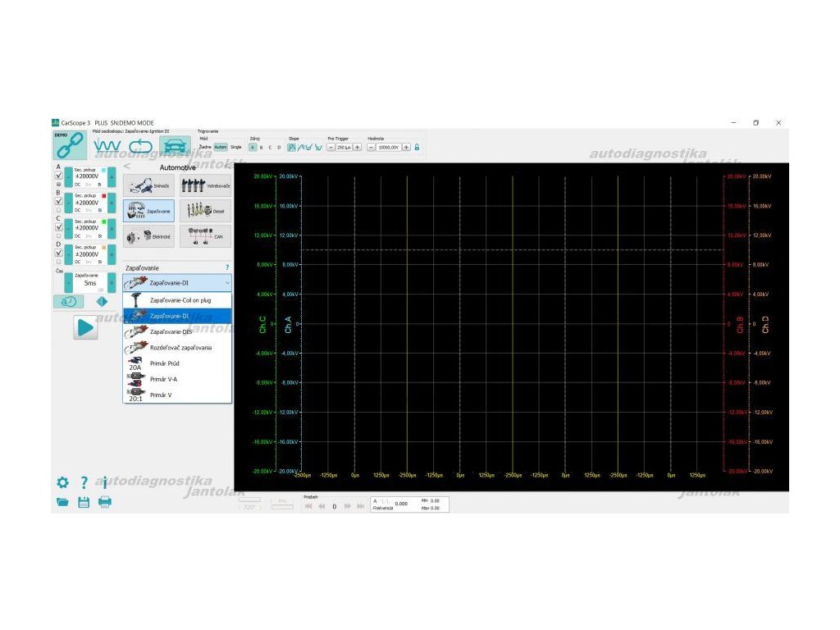Choose Rozdeľovač zapaľovania from list
Viewport: 840px width, 630px height.
(177, 348)
